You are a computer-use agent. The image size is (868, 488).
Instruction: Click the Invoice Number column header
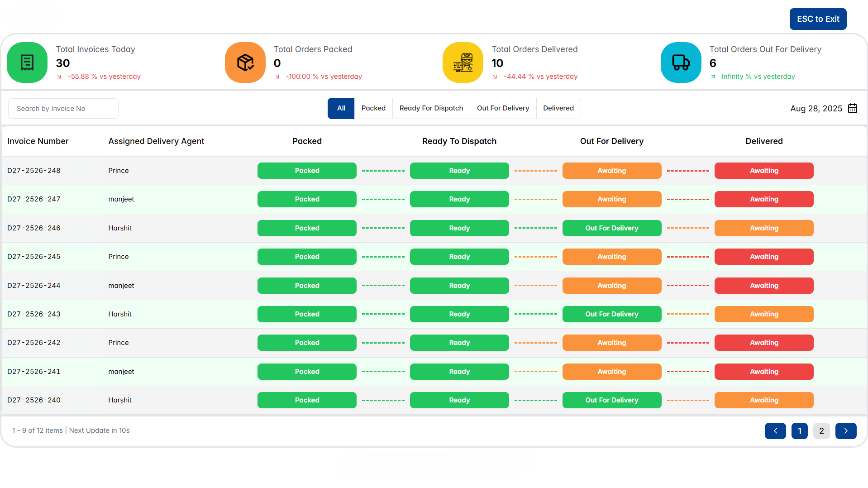(x=38, y=141)
